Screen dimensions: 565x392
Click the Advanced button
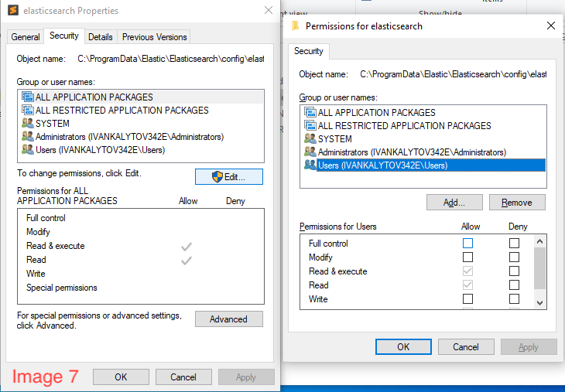(x=228, y=319)
